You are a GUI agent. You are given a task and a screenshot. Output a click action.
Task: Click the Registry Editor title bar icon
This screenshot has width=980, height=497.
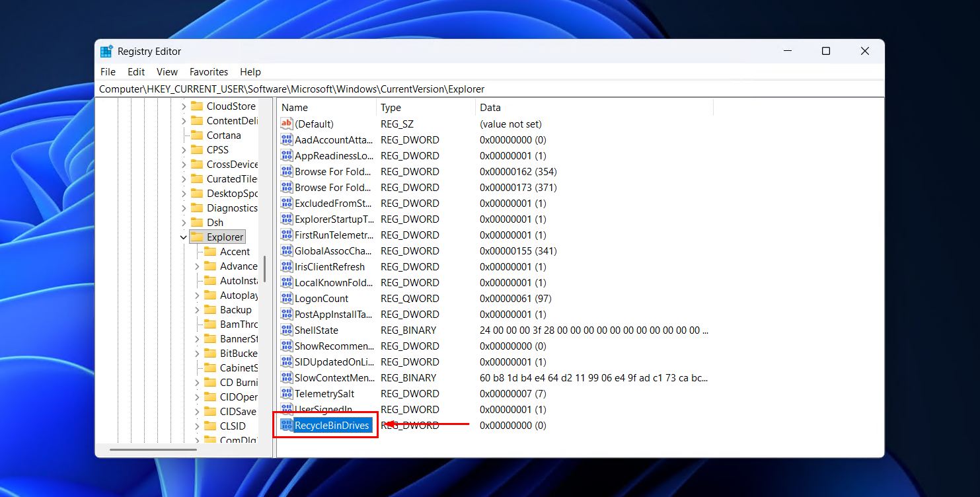(x=106, y=52)
